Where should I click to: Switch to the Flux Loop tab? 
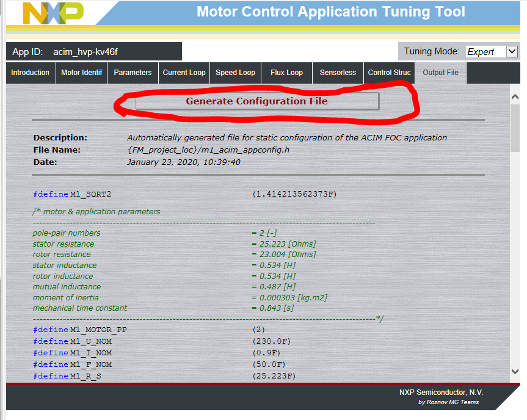click(x=286, y=73)
